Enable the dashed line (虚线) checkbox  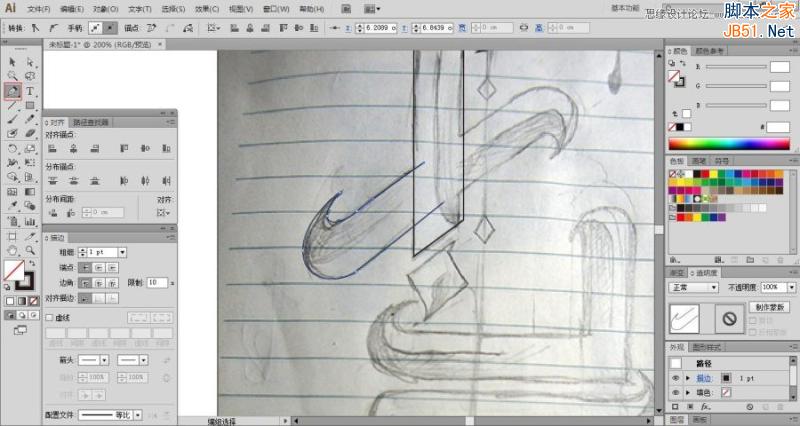(49, 318)
